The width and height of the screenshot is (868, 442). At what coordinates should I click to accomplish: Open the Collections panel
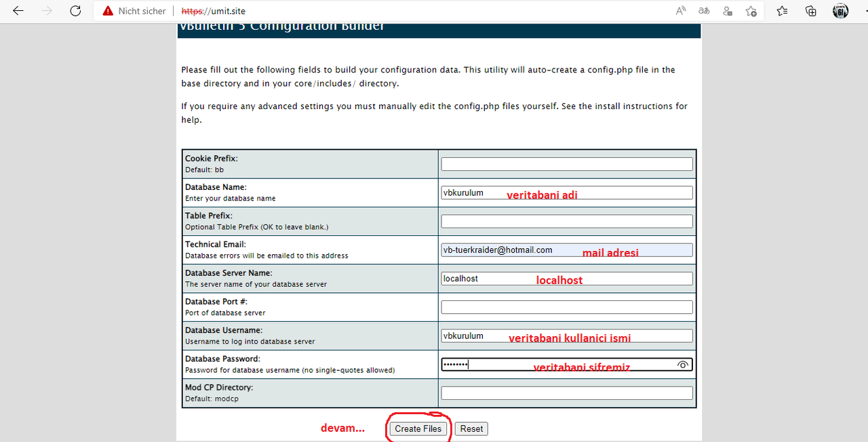click(x=811, y=11)
